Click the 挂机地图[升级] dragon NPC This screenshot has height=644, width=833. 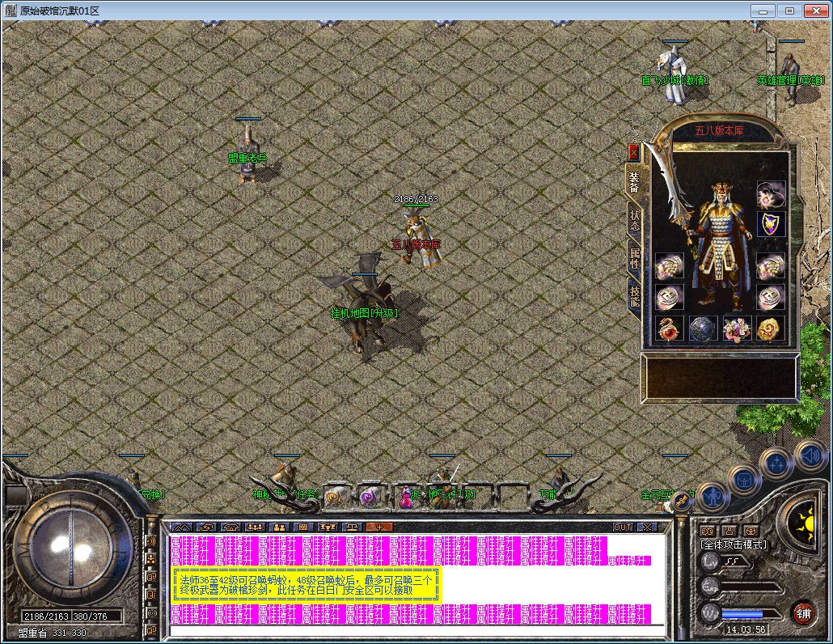[366, 308]
